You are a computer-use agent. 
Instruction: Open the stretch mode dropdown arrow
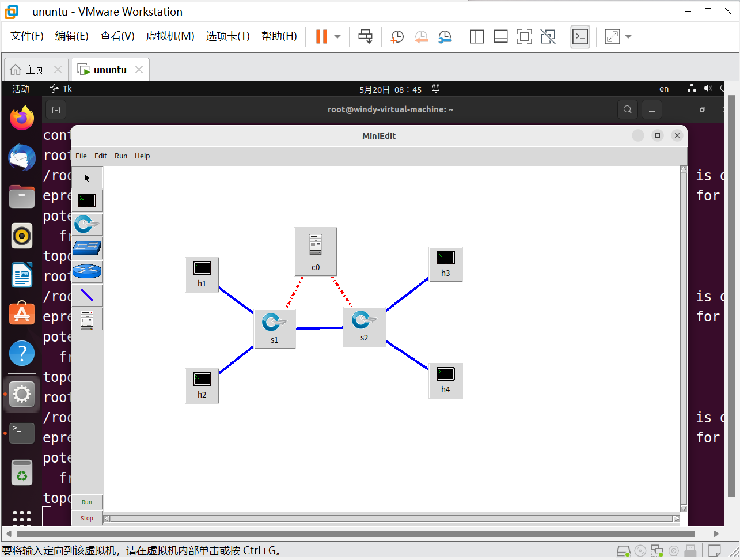coord(628,36)
